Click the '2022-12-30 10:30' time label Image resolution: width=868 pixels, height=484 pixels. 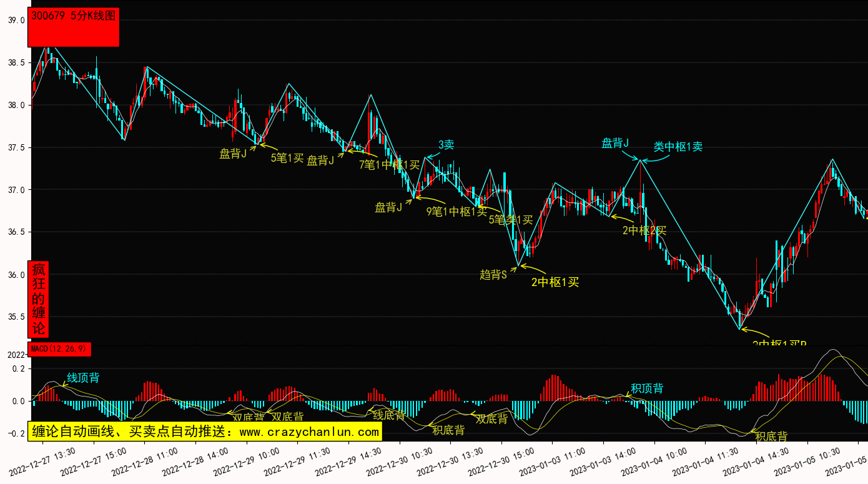tap(400, 462)
